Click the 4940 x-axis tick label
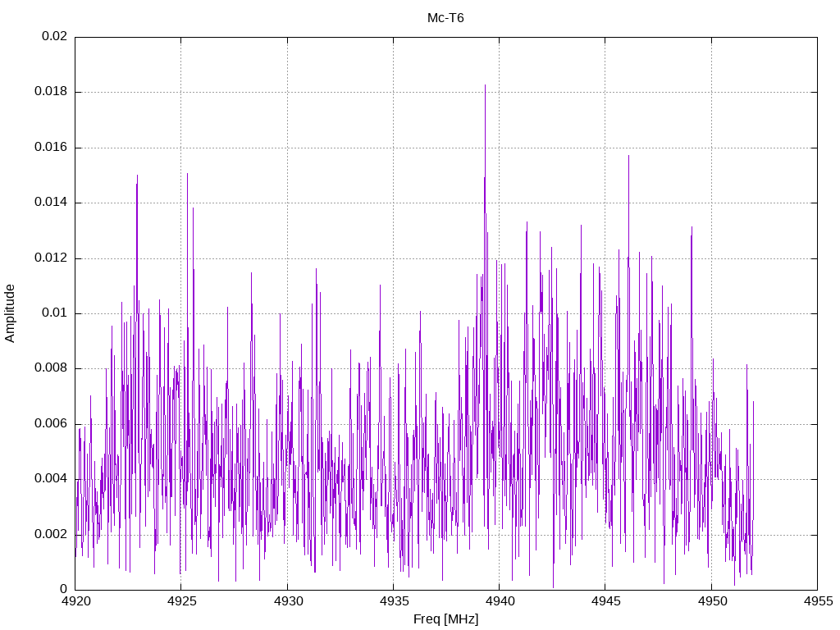The height and width of the screenshot is (630, 840). [500, 601]
